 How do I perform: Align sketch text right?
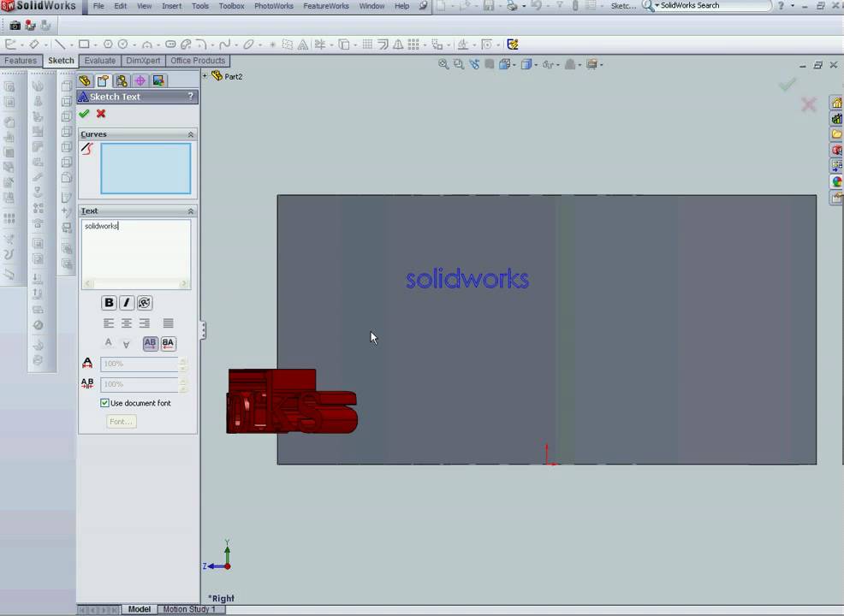pos(145,323)
